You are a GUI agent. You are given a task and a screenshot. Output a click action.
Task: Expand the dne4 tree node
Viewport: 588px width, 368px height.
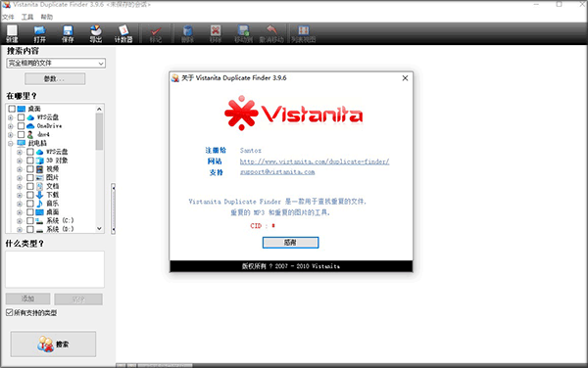point(11,135)
